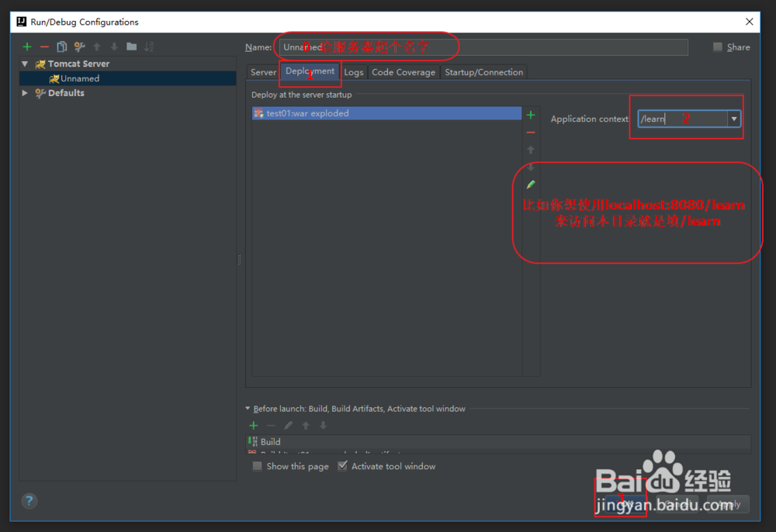Switch to the Server tab

pos(263,72)
